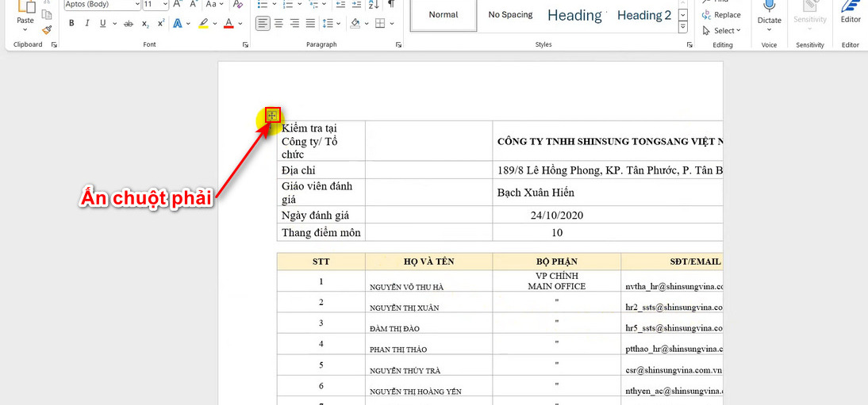Apply superscript formatting

pos(161,23)
